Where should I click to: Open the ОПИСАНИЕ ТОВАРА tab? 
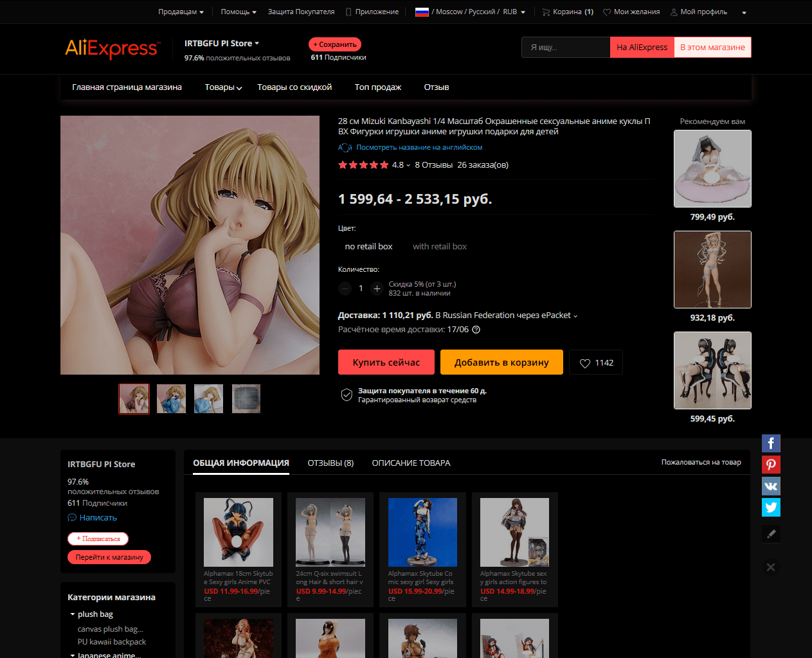click(411, 462)
